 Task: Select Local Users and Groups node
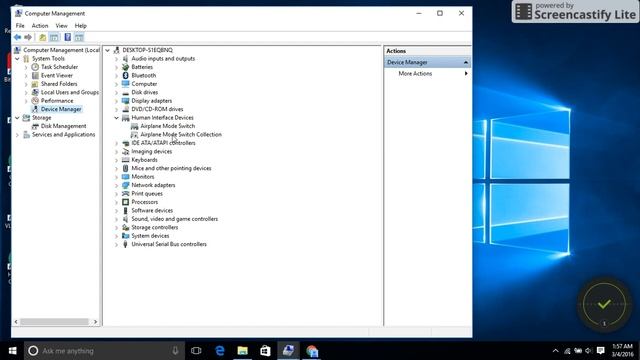tap(69, 92)
